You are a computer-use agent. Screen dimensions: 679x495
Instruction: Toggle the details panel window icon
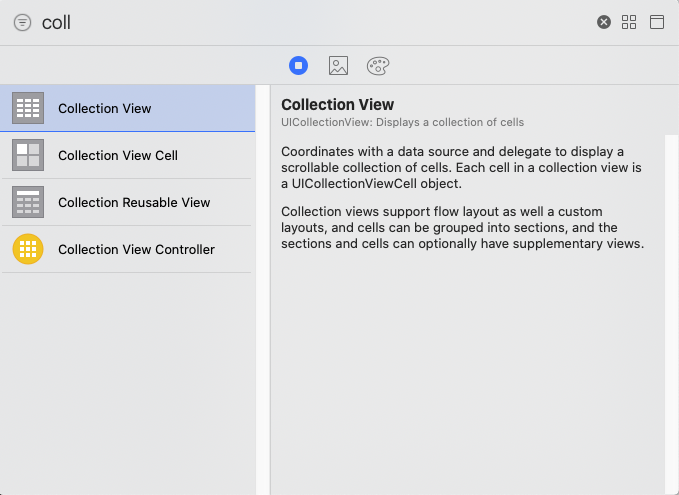657,22
